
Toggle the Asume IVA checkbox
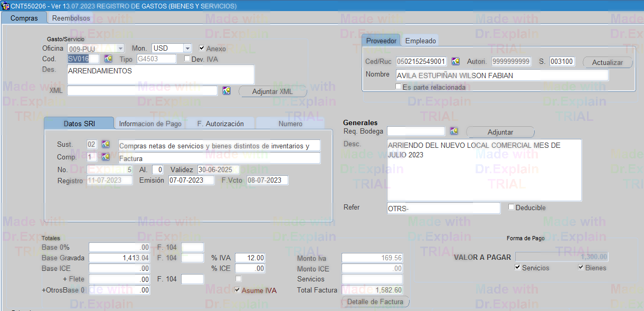[237, 290]
